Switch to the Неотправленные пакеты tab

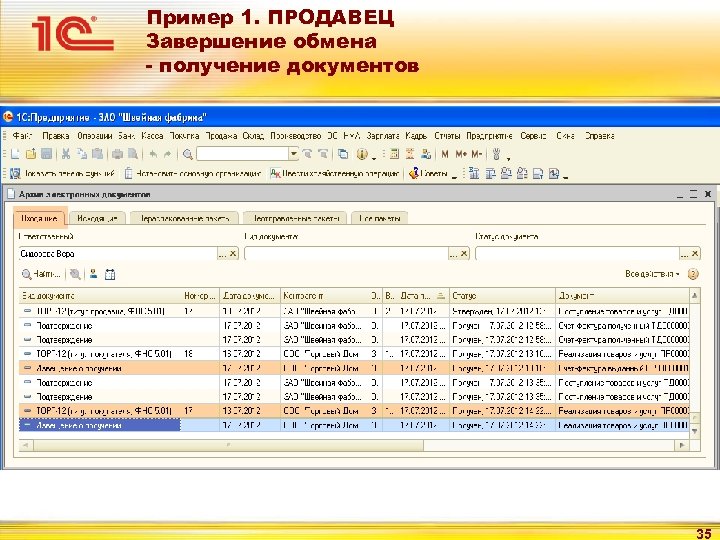(x=297, y=219)
